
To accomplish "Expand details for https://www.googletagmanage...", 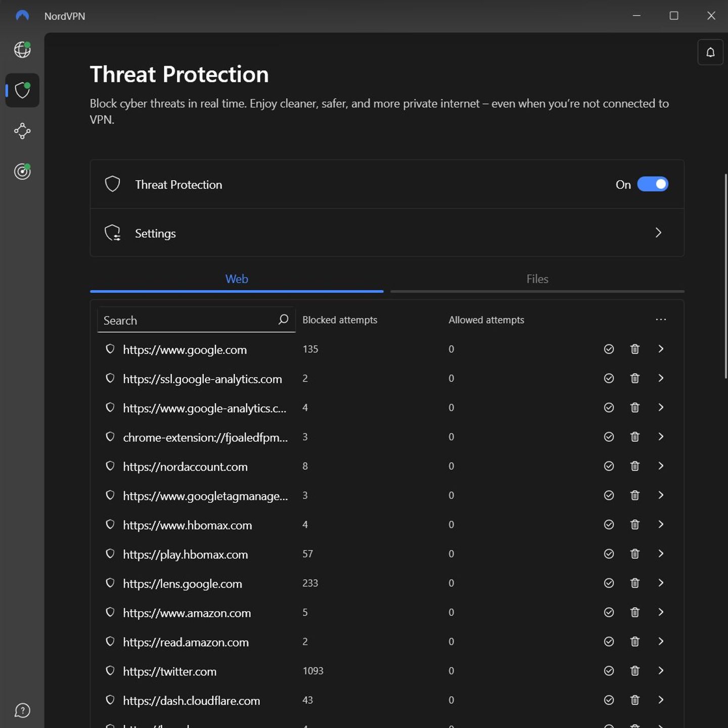I will click(661, 495).
